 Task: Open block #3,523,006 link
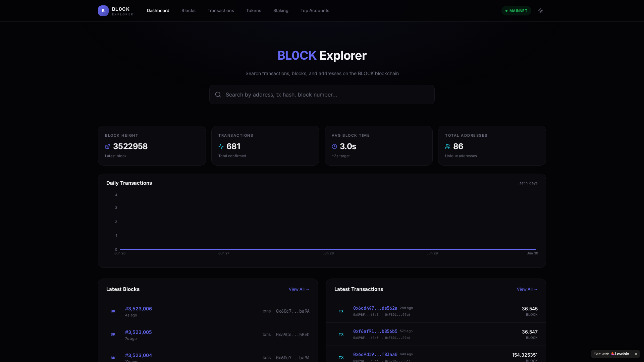139,309
